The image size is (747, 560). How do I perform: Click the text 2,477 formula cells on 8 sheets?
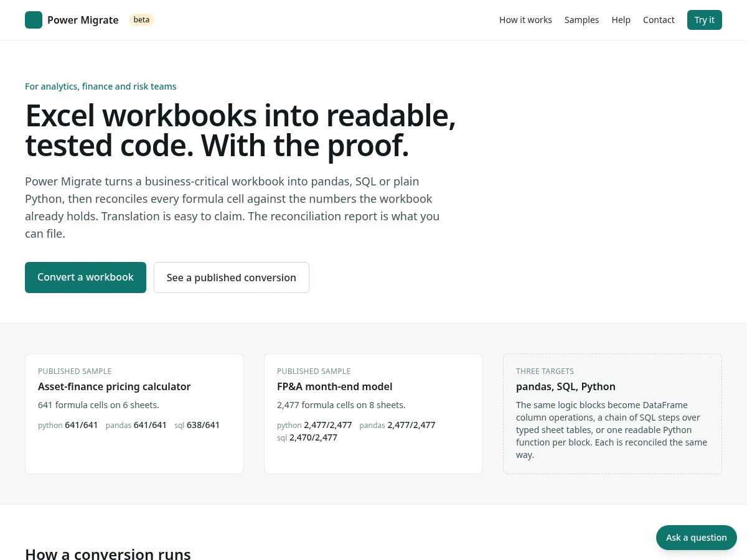pyautogui.click(x=341, y=405)
